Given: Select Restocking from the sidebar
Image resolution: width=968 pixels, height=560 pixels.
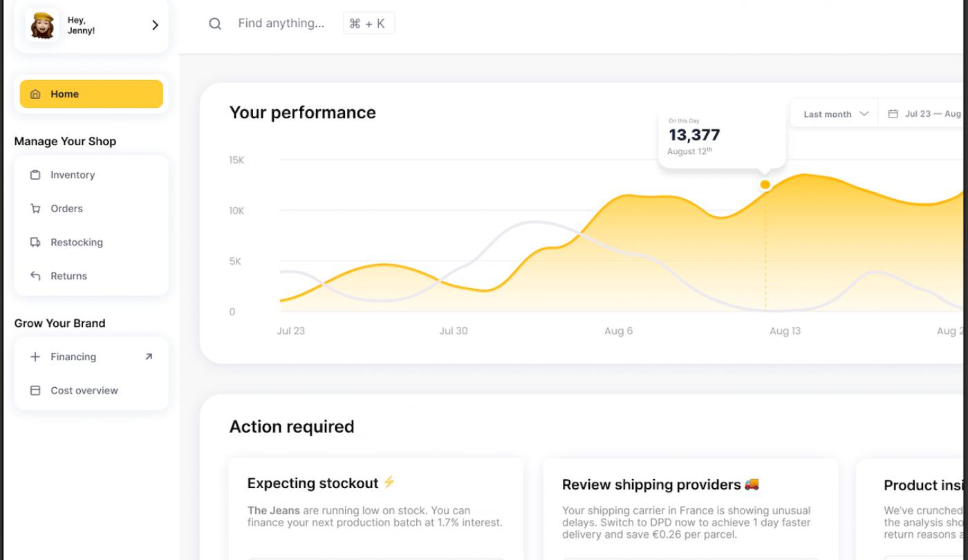Looking at the screenshot, I should point(91,243).
